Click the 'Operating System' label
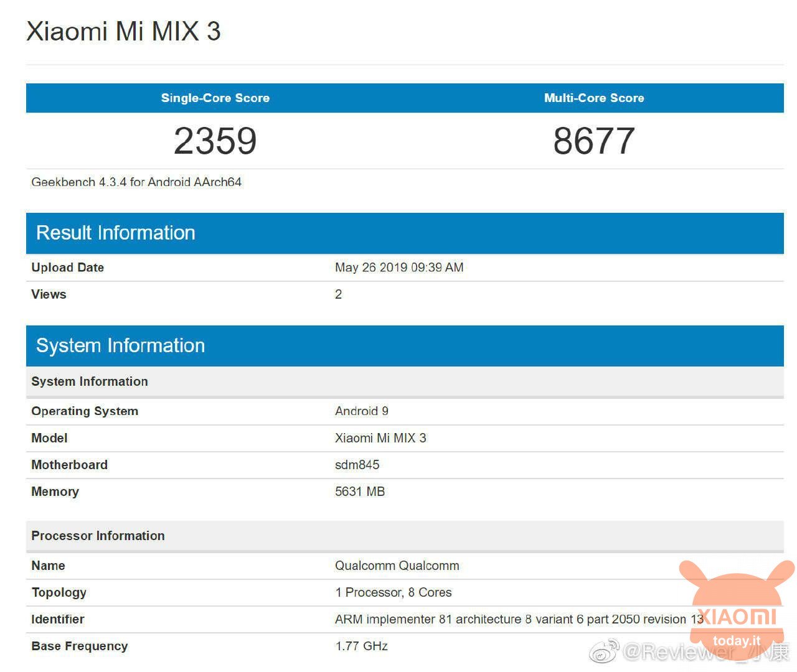Screen dimensions: 797x672 (x=85, y=411)
